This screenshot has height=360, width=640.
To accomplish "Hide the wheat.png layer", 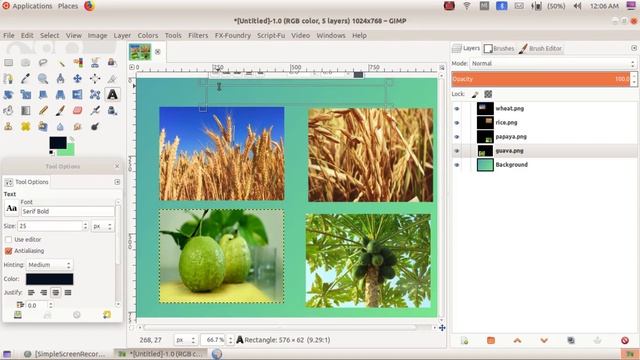I will click(457, 109).
